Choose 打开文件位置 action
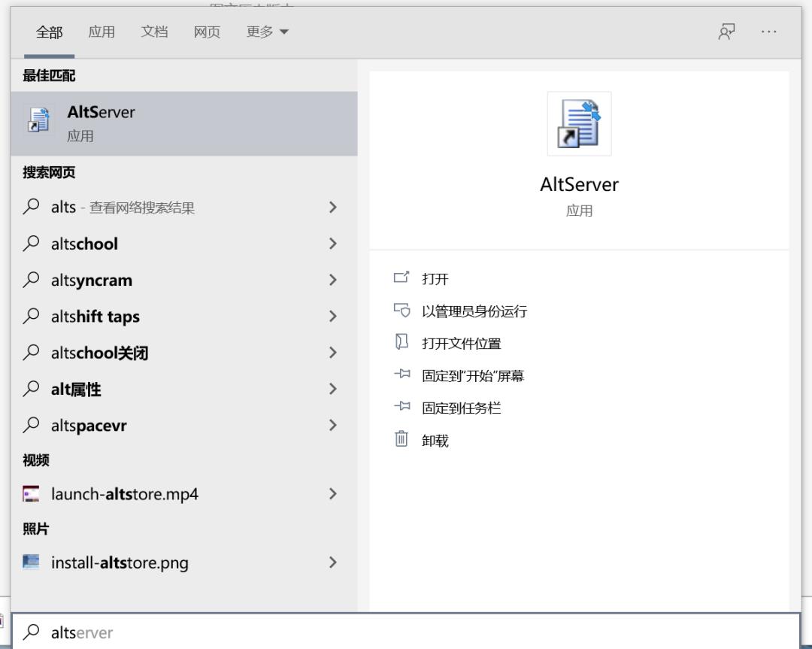This screenshot has height=649, width=812. coord(461,344)
